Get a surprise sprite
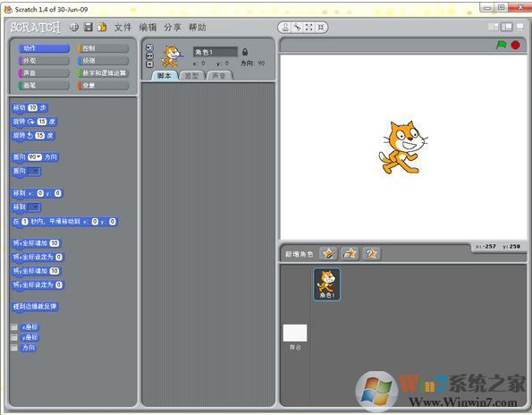The image size is (532, 415). 371,253
